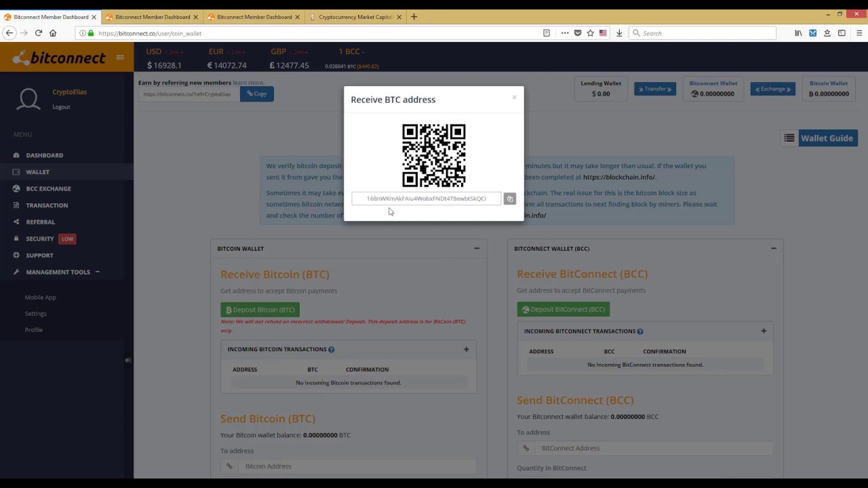Copy the BTC address with the copy icon
The width and height of the screenshot is (868, 488).
tap(509, 199)
